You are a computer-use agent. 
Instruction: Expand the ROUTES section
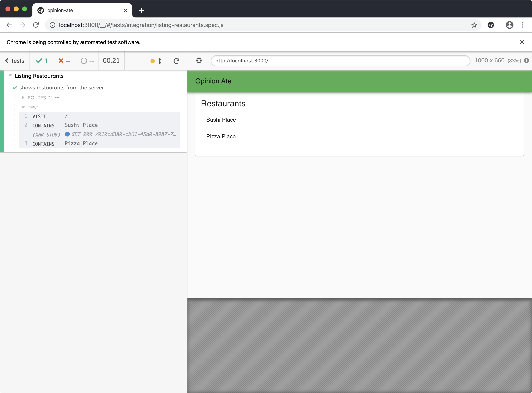coord(23,97)
